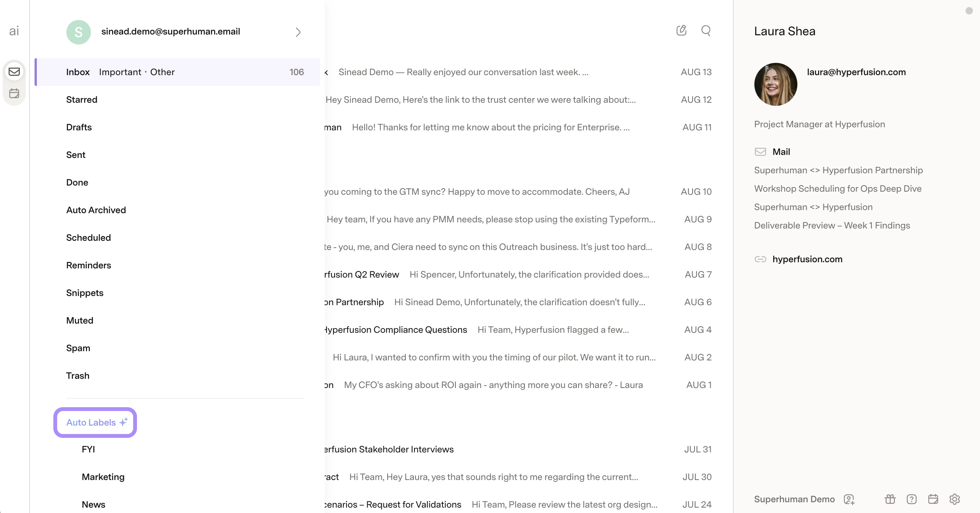Click the compose new email icon

click(x=681, y=30)
